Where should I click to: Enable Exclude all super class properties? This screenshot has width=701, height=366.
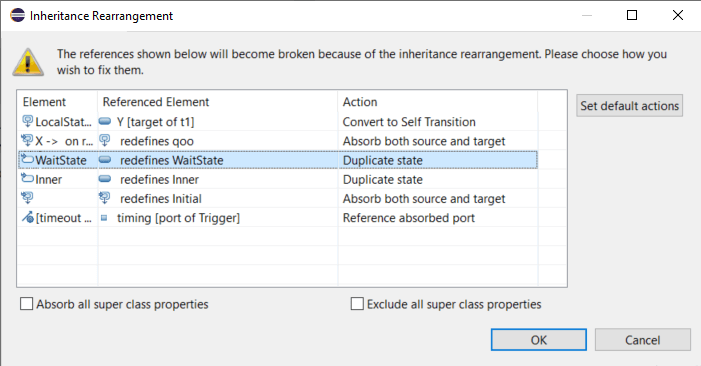click(x=357, y=304)
